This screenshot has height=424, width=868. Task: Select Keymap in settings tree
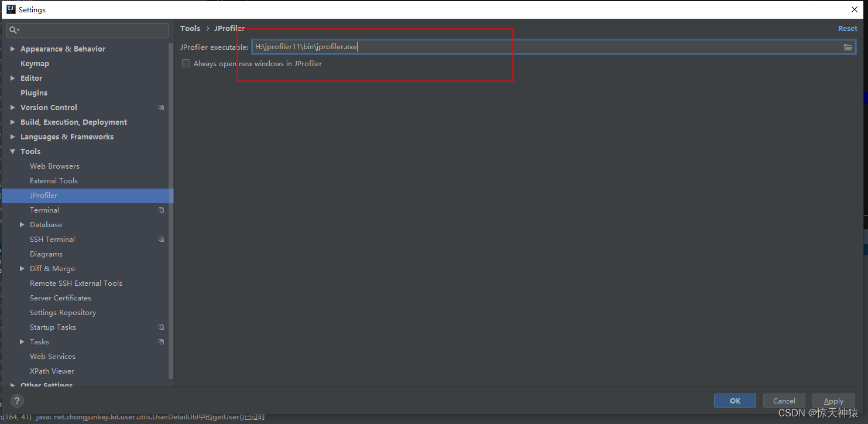pyautogui.click(x=35, y=64)
